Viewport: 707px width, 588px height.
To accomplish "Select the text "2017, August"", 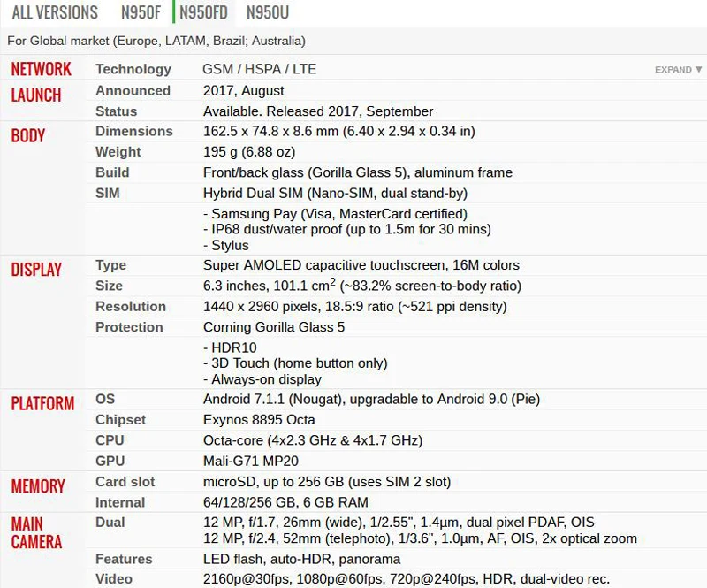I will (x=244, y=91).
